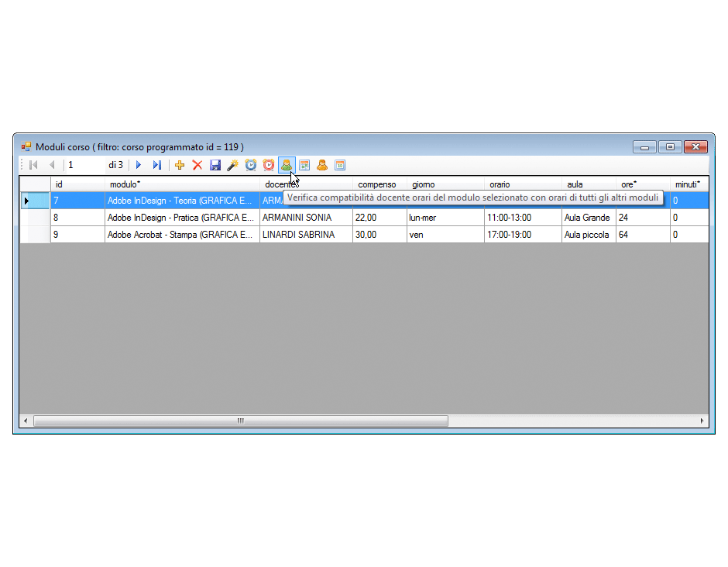The width and height of the screenshot is (728, 567).
Task: Sort by the ore column header
Action: (643, 184)
